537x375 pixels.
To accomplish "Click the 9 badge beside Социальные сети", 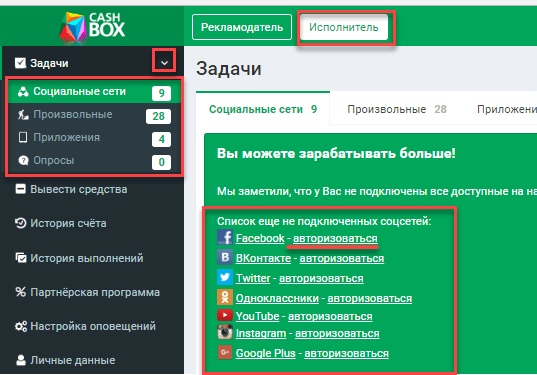I will [x=161, y=93].
